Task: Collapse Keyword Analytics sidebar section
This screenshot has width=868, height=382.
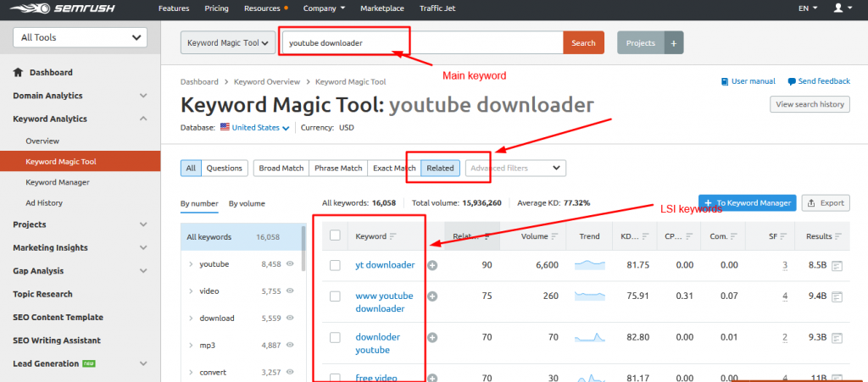Action: (143, 119)
